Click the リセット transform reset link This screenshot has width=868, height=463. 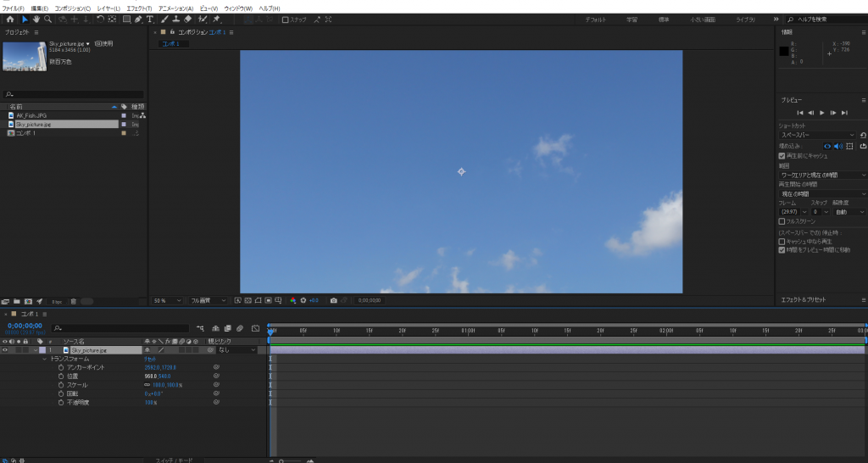click(150, 359)
